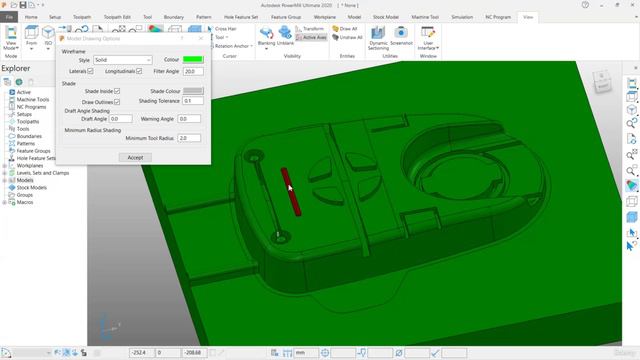Click the red highlighted surface on model
This screenshot has width=640, height=360.
point(291,193)
